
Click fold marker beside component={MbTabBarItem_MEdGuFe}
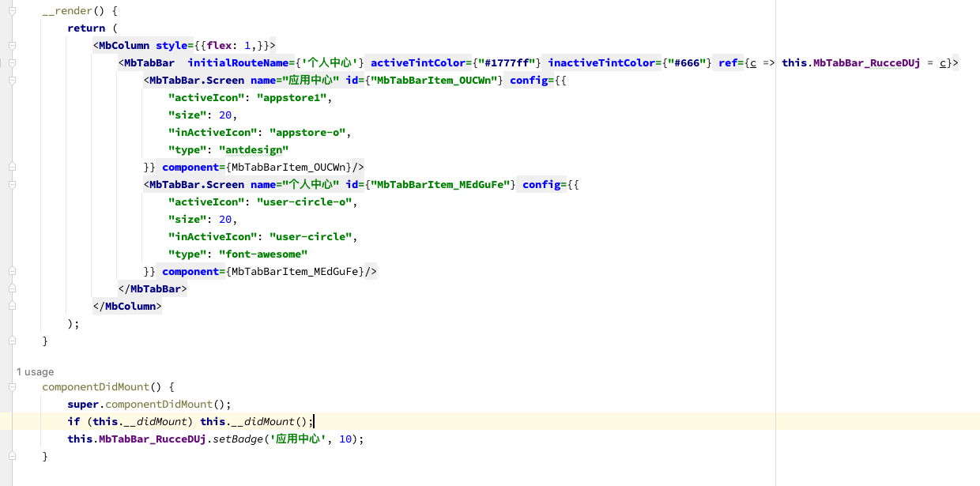pos(12,271)
